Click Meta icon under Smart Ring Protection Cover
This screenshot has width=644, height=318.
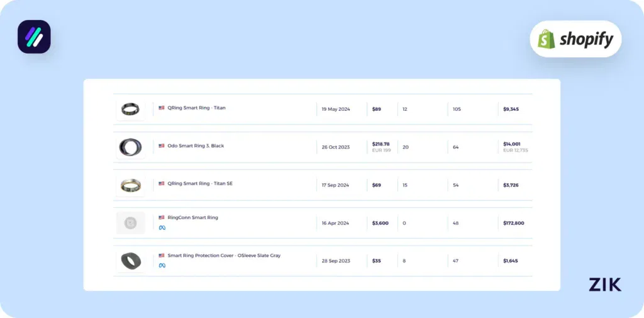click(x=162, y=265)
